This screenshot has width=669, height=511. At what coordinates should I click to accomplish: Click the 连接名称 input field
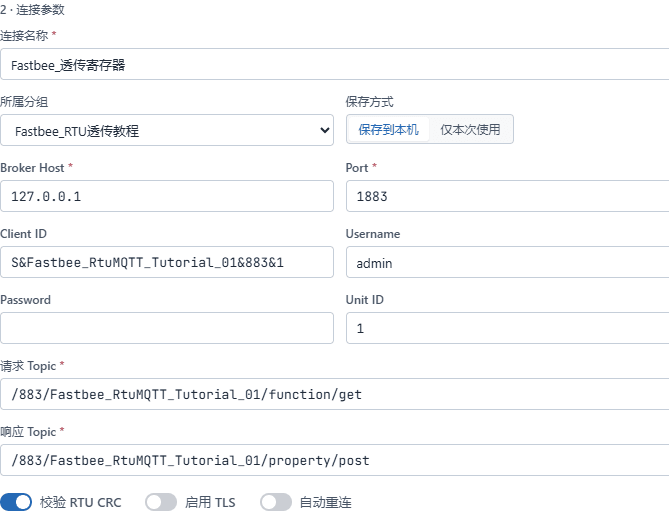coord(334,64)
